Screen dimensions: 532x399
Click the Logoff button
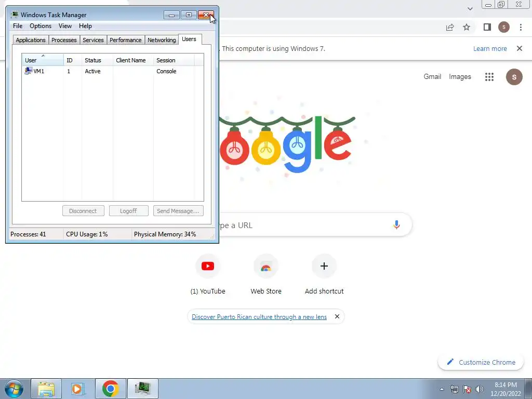coord(129,211)
